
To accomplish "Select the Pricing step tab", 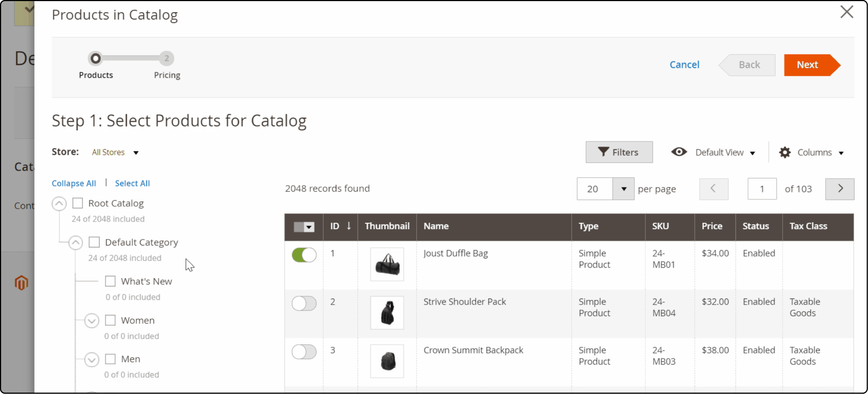I will click(x=167, y=58).
